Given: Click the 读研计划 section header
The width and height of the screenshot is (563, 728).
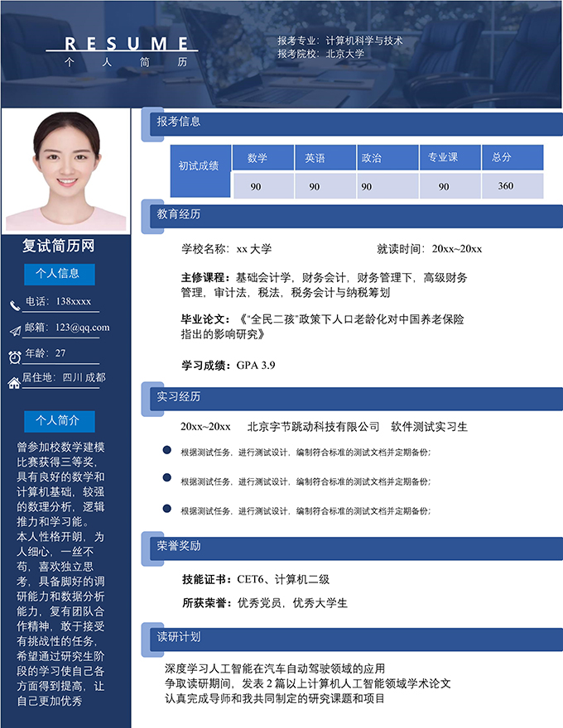Looking at the screenshot, I should 356,639.
